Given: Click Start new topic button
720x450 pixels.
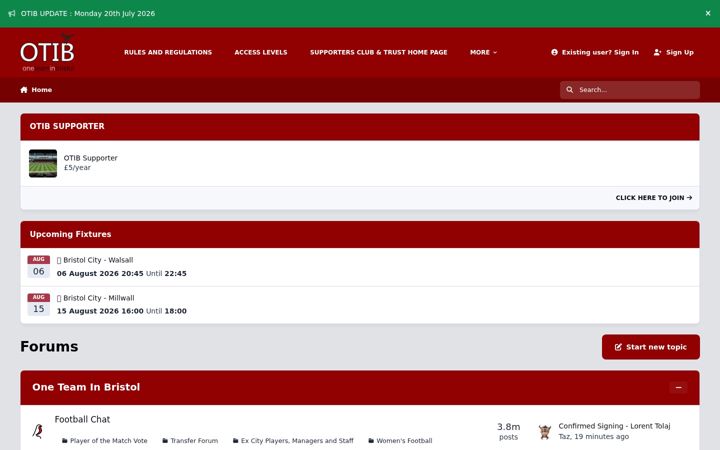Looking at the screenshot, I should click(x=651, y=347).
